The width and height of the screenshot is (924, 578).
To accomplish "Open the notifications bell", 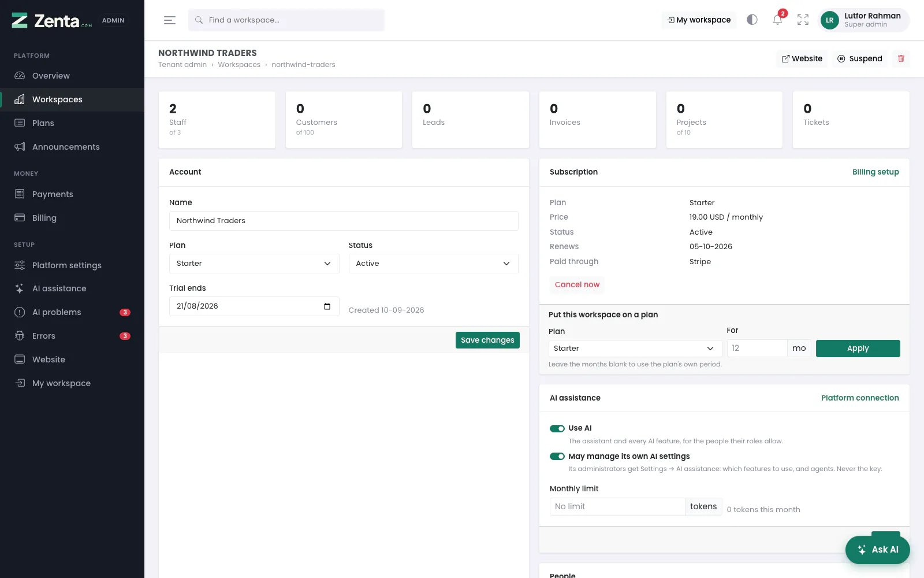I will pyautogui.click(x=777, y=20).
